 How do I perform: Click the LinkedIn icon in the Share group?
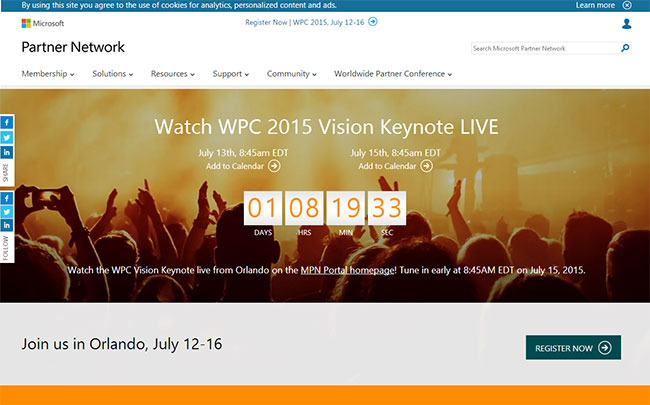(7, 152)
